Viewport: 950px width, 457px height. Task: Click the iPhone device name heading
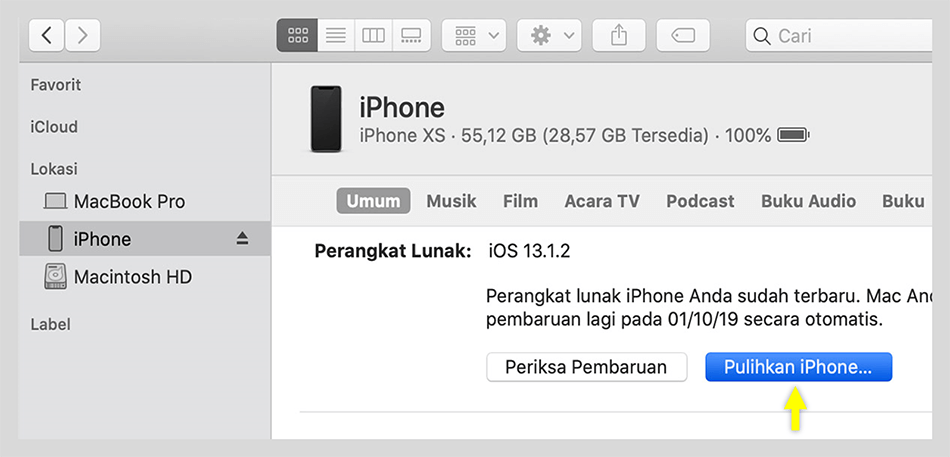point(402,108)
